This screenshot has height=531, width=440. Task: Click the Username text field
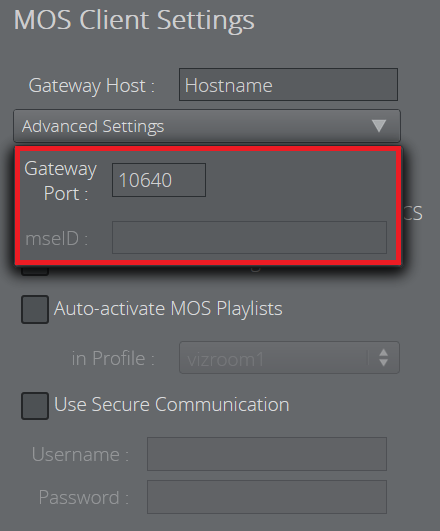tap(267, 454)
